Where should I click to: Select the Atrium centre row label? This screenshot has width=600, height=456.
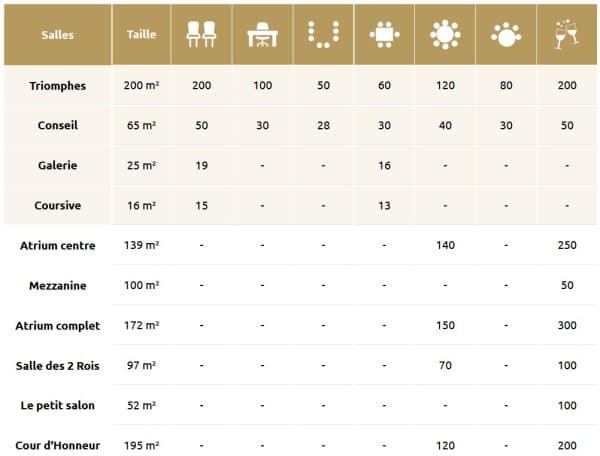coord(57,245)
